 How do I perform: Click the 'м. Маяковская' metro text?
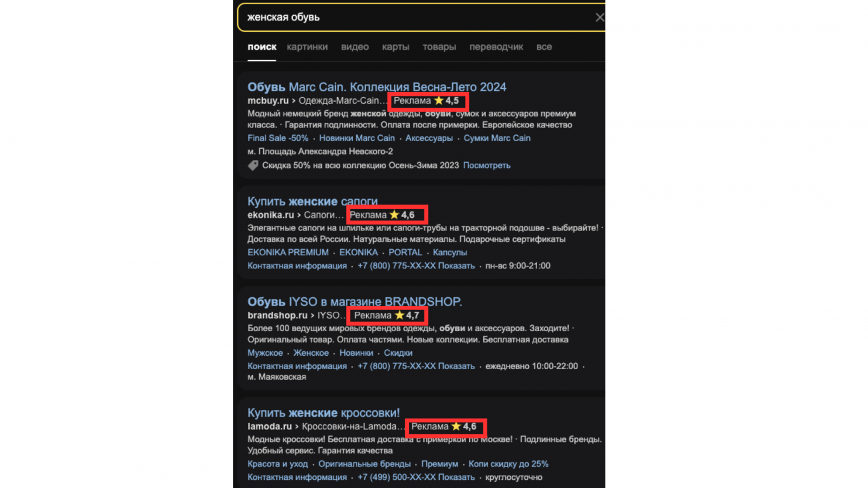point(277,377)
